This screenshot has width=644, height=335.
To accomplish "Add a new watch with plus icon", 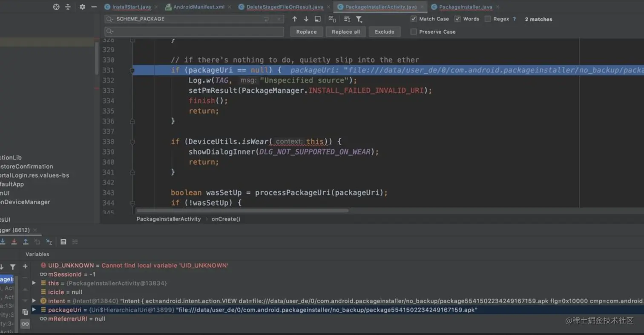I will click(x=25, y=266).
